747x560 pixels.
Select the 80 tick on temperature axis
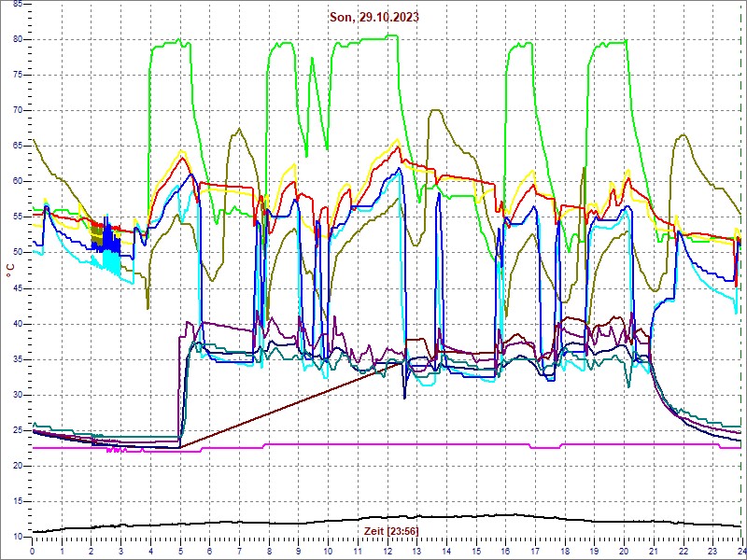(x=17, y=39)
